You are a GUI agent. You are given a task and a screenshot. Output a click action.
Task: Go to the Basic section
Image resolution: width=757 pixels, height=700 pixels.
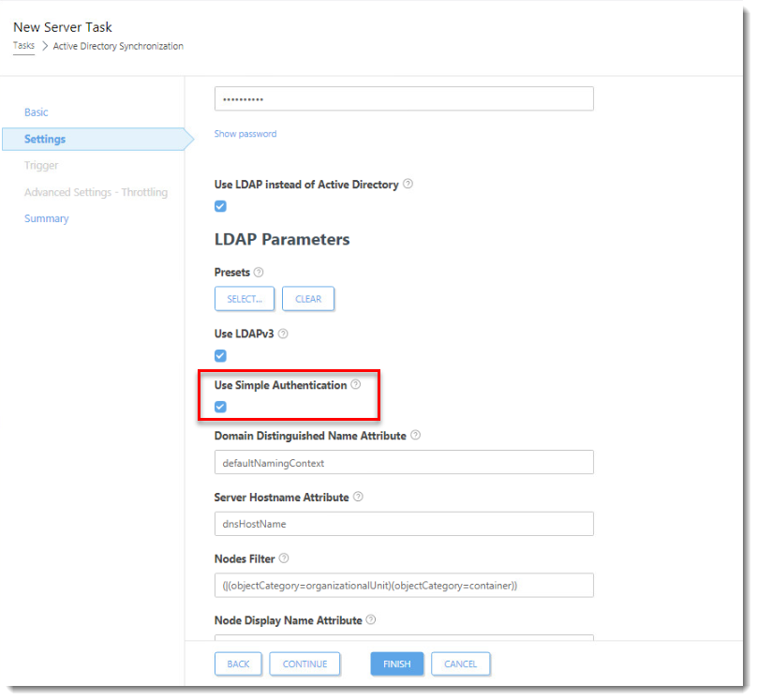[x=36, y=112]
